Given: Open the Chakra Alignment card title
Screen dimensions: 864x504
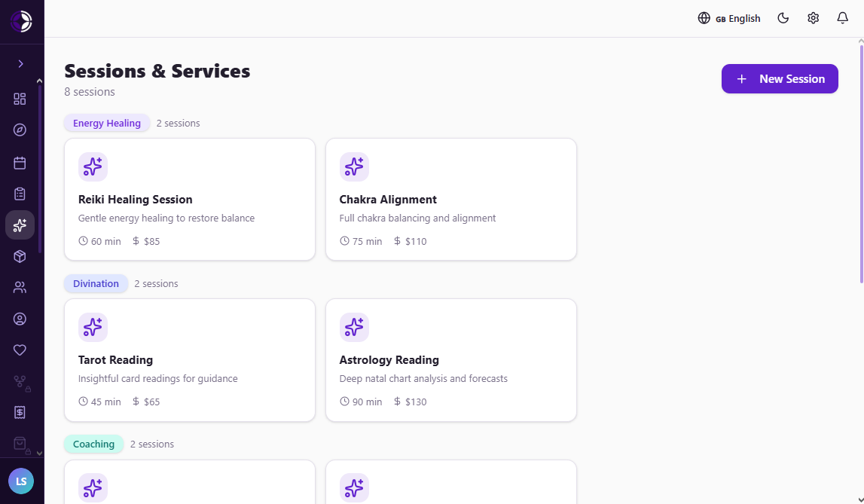Looking at the screenshot, I should pyautogui.click(x=388, y=200).
